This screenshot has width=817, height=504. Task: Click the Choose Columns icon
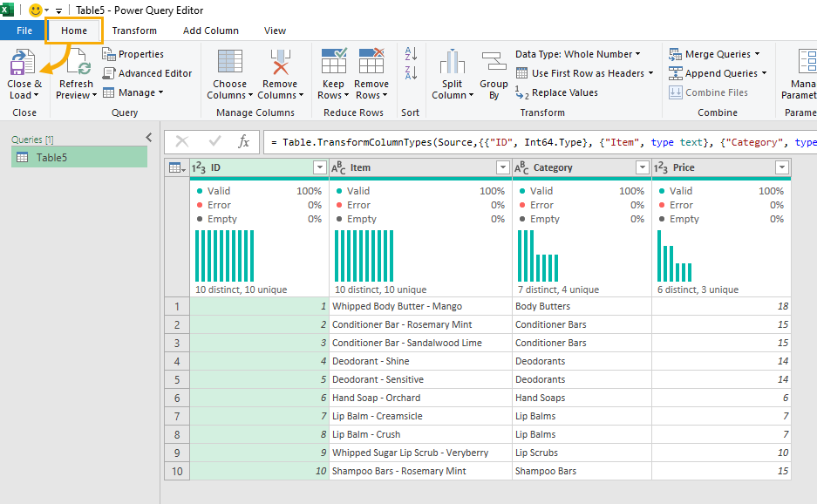(230, 62)
